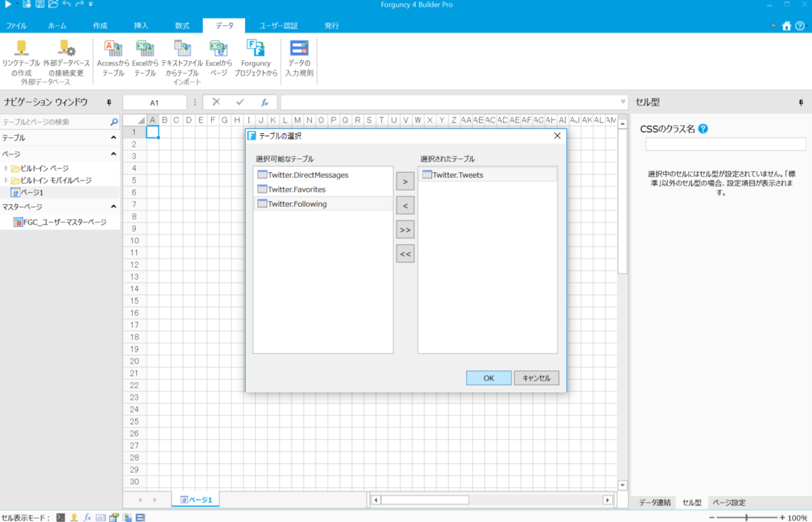This screenshot has width=812, height=522.
Task: Click OK in the テーブルの選択 dialog
Action: coord(489,378)
